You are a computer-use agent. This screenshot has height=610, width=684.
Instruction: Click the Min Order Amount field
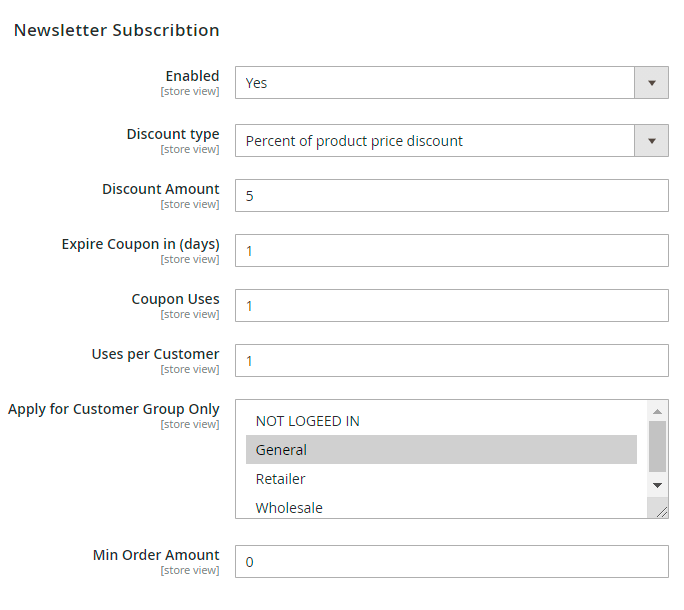click(x=451, y=562)
